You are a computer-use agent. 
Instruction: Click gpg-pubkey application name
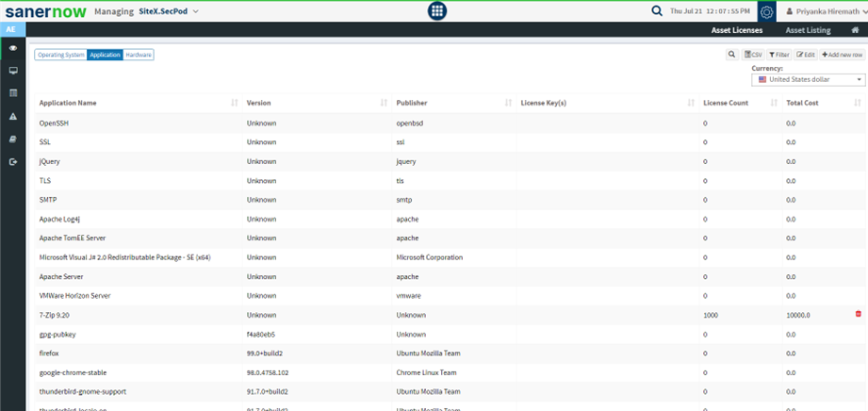57,335
